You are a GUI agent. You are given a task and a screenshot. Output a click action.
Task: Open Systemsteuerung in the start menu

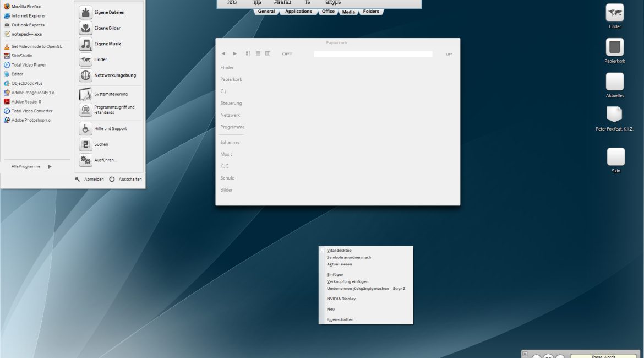coord(110,94)
